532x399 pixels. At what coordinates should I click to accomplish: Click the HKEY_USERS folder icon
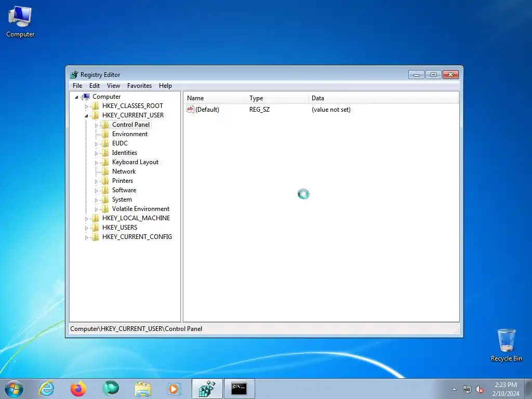(x=96, y=228)
